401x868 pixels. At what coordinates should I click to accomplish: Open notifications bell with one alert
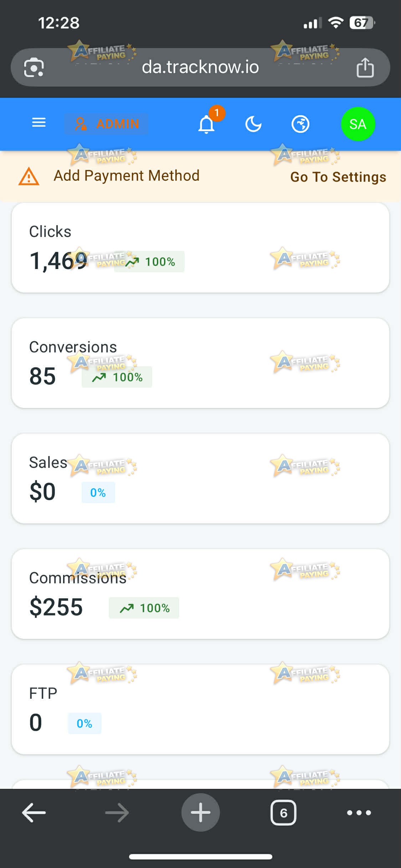coord(207,124)
